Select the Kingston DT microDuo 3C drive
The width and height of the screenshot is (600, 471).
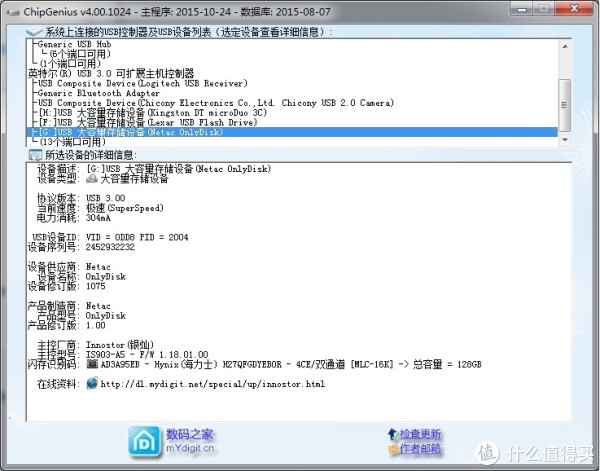click(153, 112)
